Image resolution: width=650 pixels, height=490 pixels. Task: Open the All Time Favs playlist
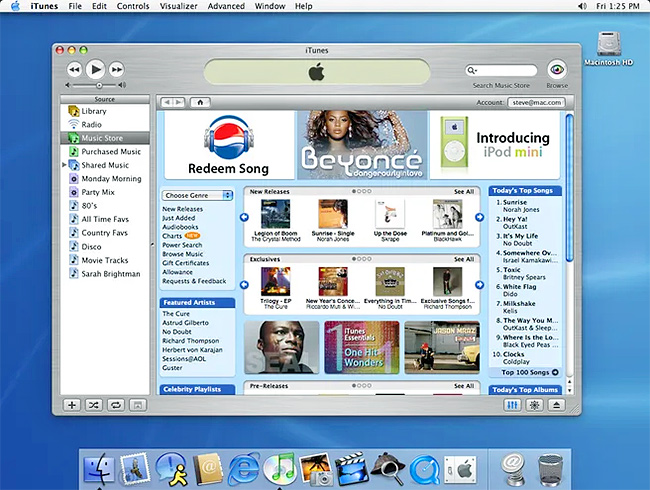tap(105, 219)
